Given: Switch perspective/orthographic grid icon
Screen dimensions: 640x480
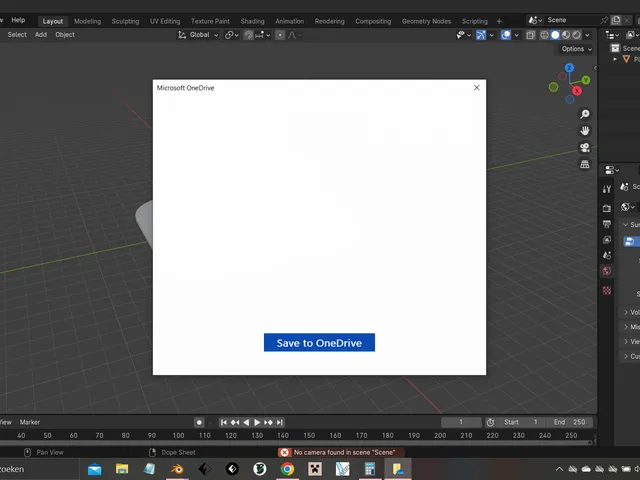Looking at the screenshot, I should coord(585,164).
